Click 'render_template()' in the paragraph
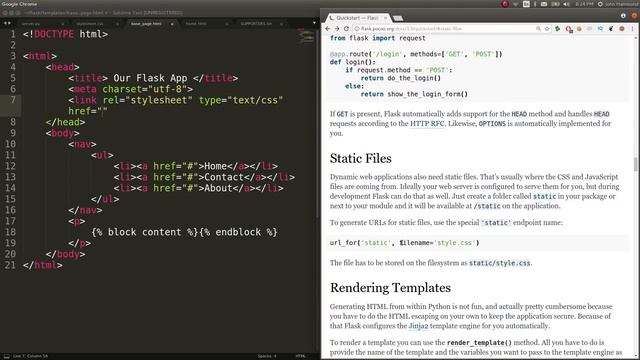Viewport: 640px width, 360px height. pos(479,343)
